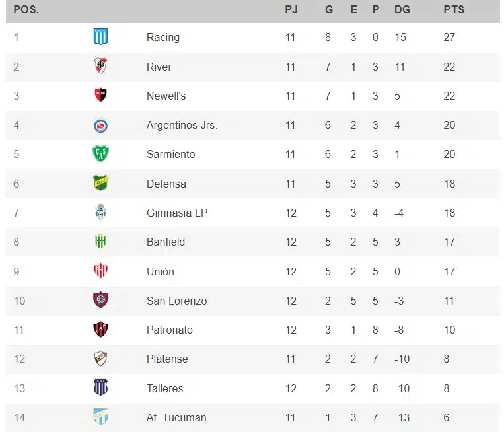Click the Gimnasia LP team name
The width and height of the screenshot is (504, 432).
pos(177,213)
